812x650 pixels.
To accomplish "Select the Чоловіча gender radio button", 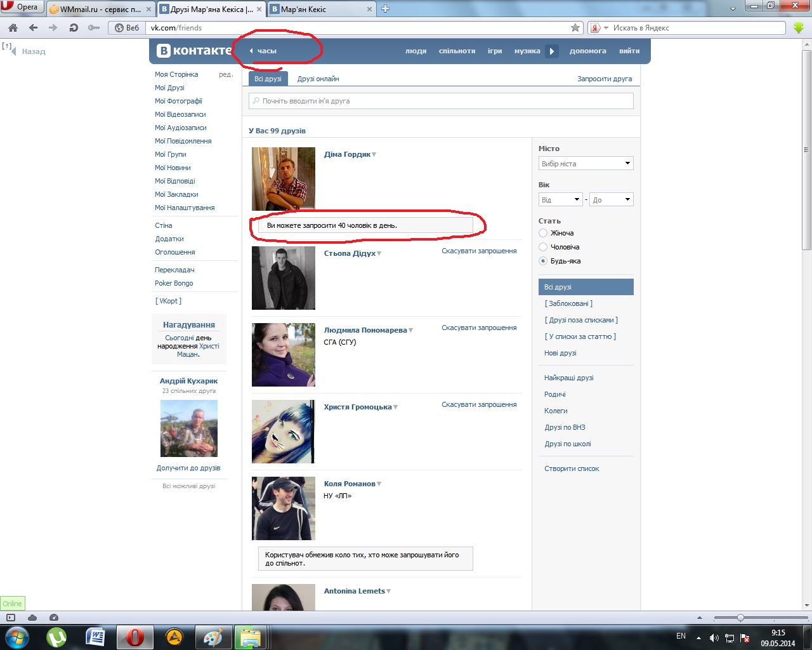I will pos(543,247).
